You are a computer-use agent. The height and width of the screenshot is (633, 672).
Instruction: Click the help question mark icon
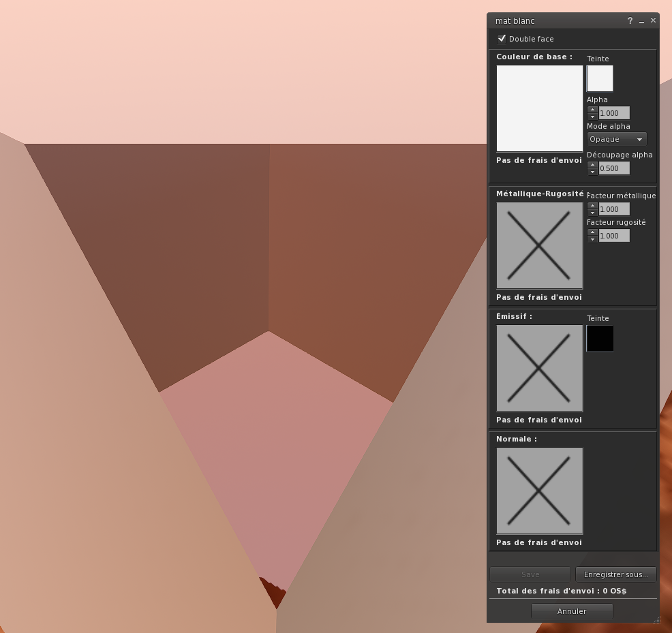point(630,21)
